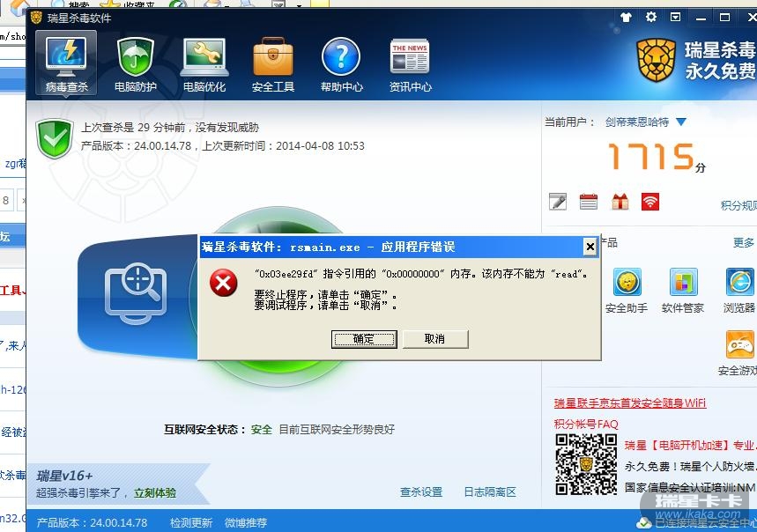Viewport: 757px width, 532px height.
Task: Close the rsmain.exe error dialog
Action: pos(590,247)
